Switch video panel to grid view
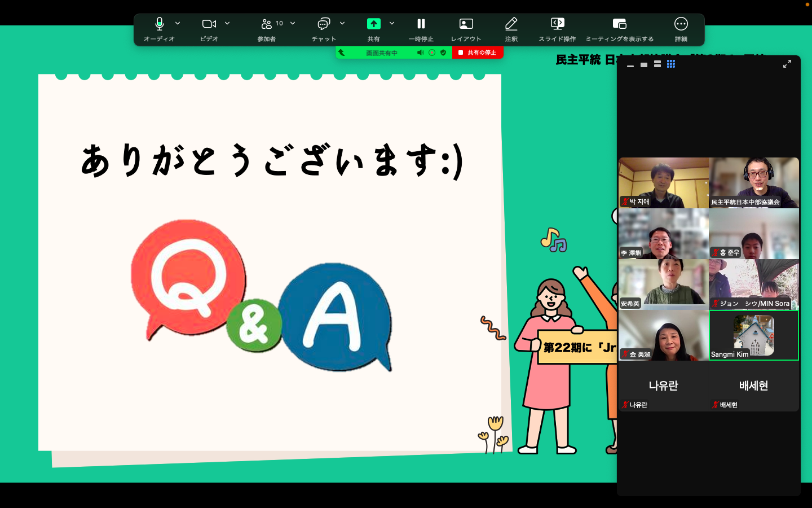The width and height of the screenshot is (812, 508). pos(671,64)
